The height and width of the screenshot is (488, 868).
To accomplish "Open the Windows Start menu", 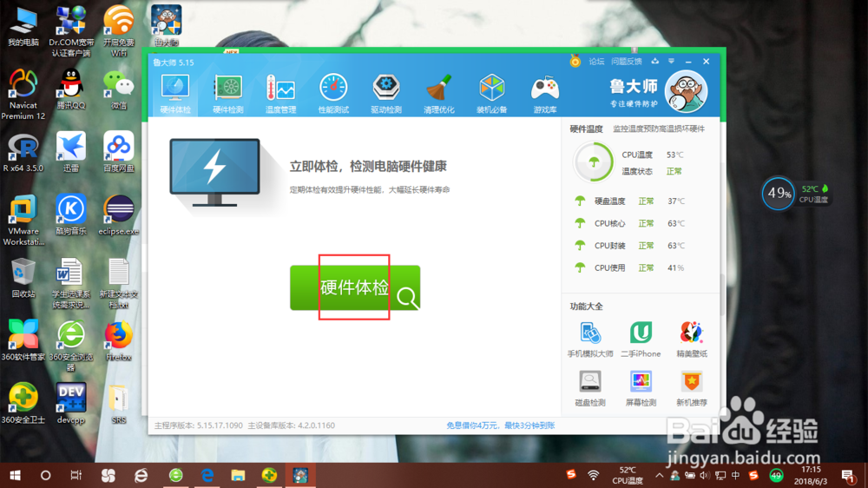I will click(15, 475).
